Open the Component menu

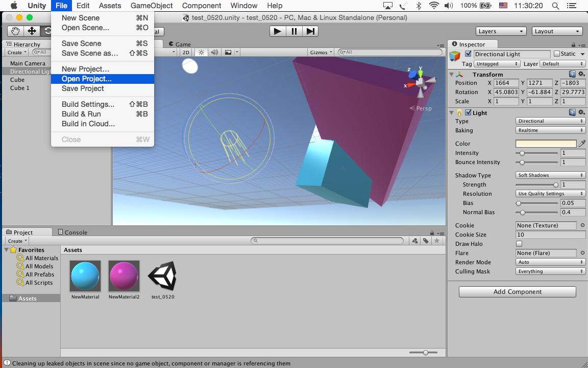coord(202,6)
